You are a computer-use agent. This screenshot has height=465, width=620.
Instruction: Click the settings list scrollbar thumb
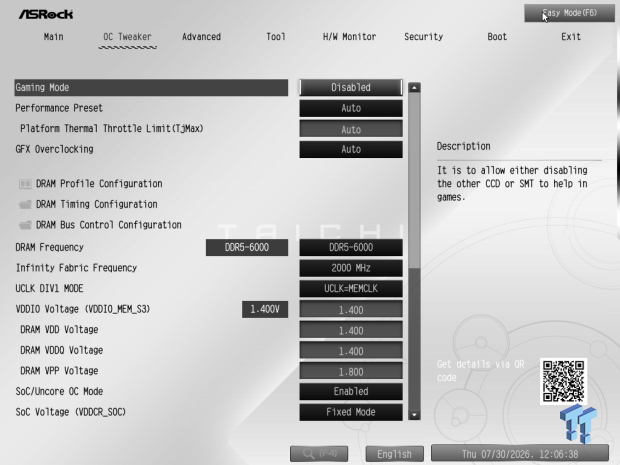[414, 180]
